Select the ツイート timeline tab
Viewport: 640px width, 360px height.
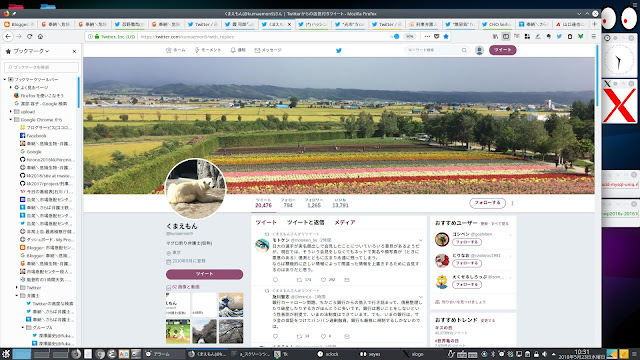[266, 222]
